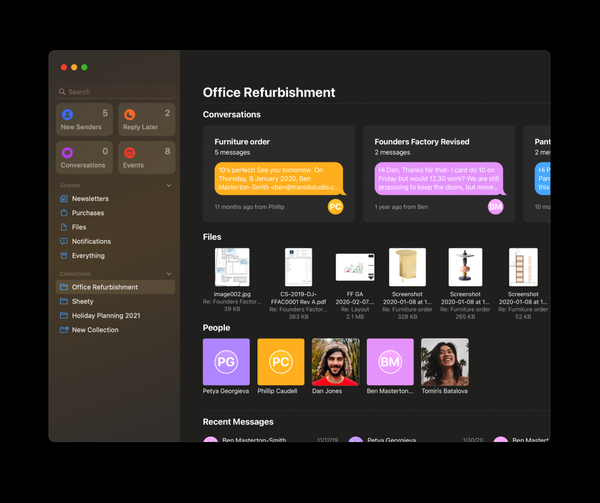This screenshot has width=600, height=503.
Task: Click the Notifications icon in sidebar
Action: [x=64, y=241]
